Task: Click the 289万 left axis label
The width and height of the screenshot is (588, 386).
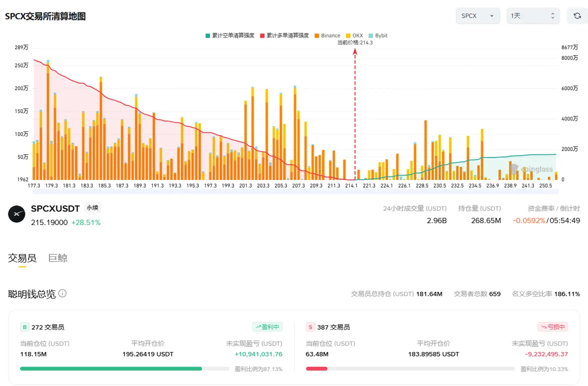Action: pyautogui.click(x=21, y=47)
